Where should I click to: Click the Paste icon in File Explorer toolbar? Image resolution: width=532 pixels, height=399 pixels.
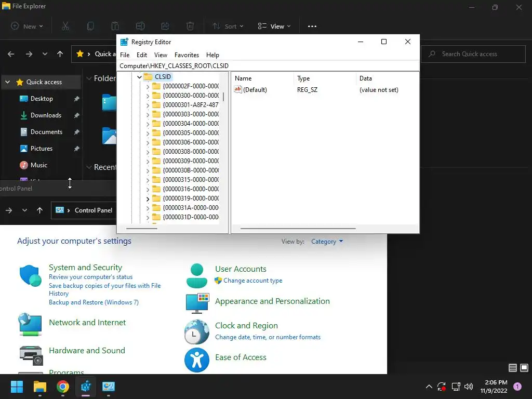(115, 26)
